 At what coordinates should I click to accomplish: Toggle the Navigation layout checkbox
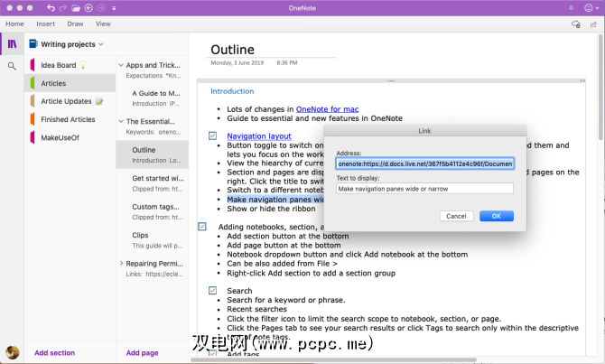(x=212, y=135)
